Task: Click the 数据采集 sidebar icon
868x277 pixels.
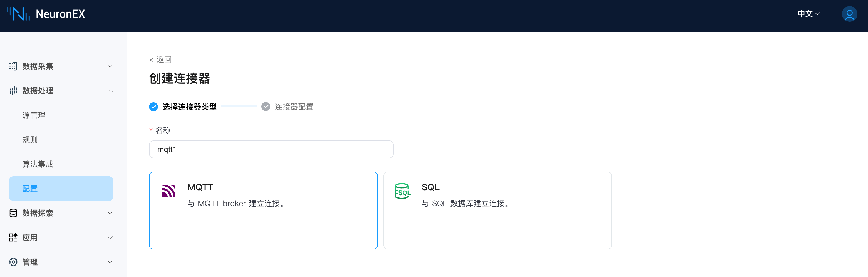Action: point(13,66)
